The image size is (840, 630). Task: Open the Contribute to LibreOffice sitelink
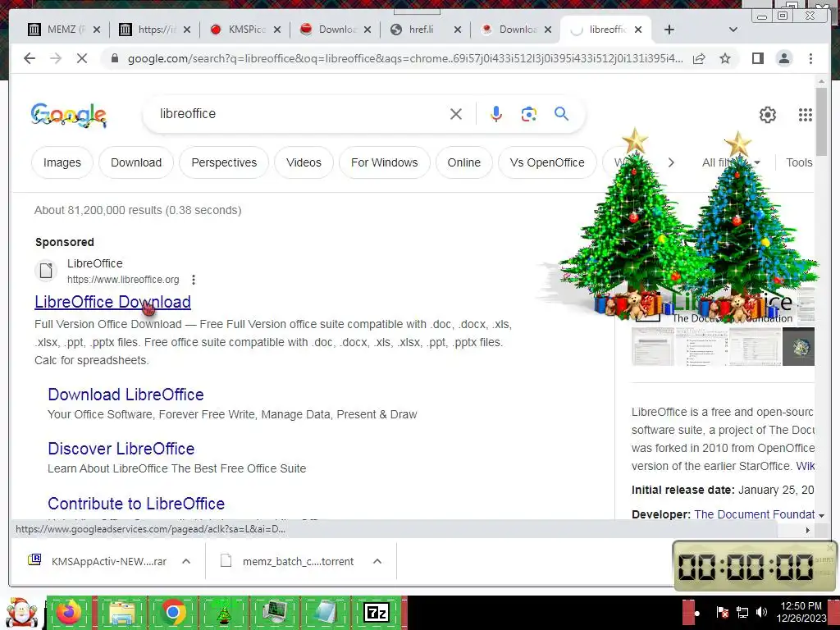[136, 504]
